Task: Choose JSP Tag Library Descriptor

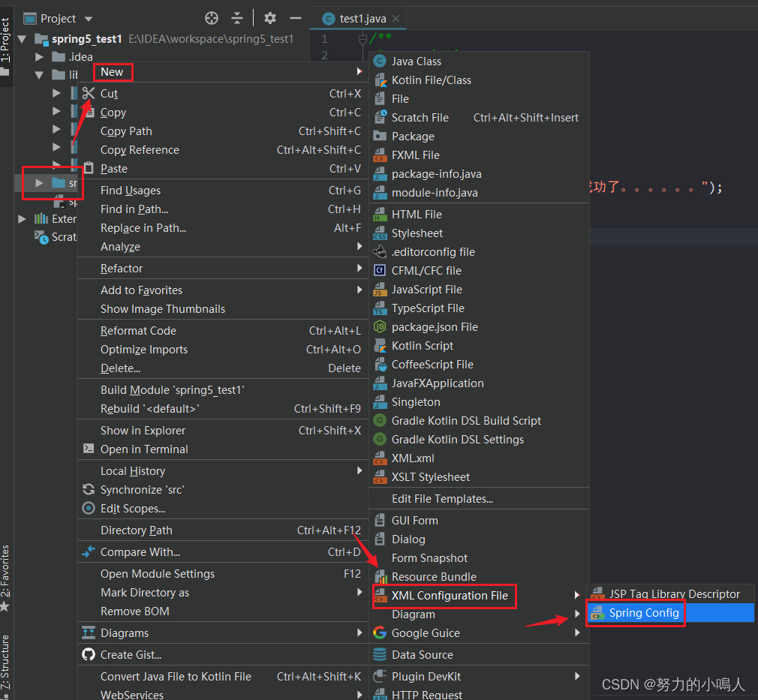Action: pyautogui.click(x=672, y=594)
